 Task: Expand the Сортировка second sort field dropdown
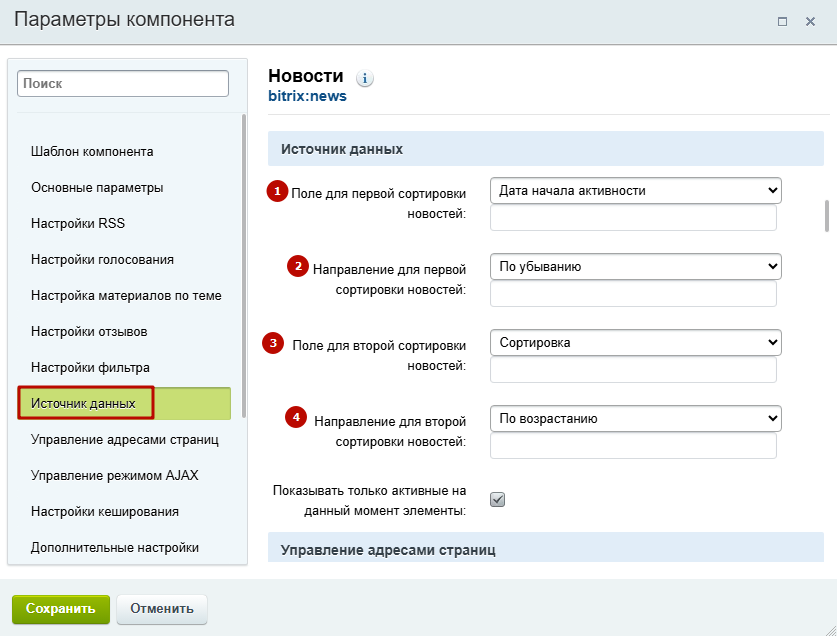pos(636,342)
